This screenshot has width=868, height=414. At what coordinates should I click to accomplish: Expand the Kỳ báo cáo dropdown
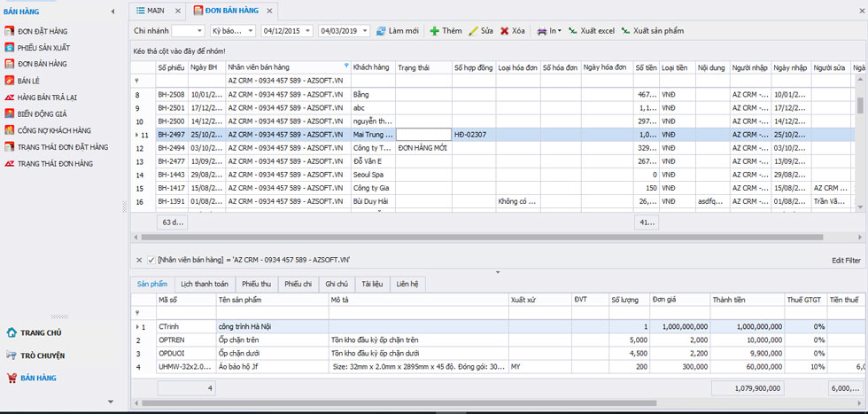point(250,31)
